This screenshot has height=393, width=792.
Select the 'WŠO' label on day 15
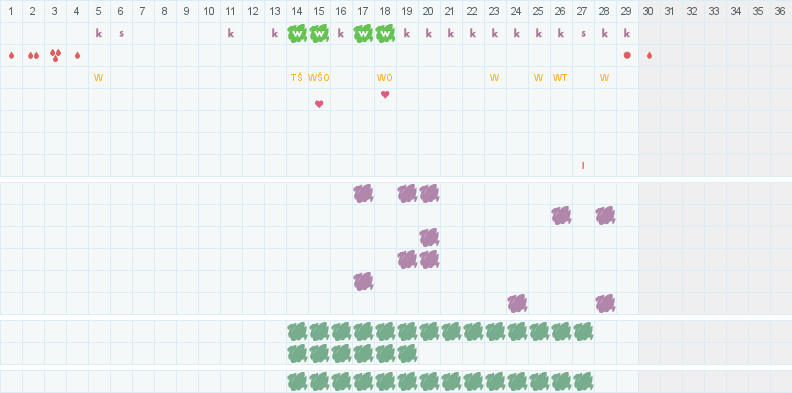pyautogui.click(x=319, y=78)
